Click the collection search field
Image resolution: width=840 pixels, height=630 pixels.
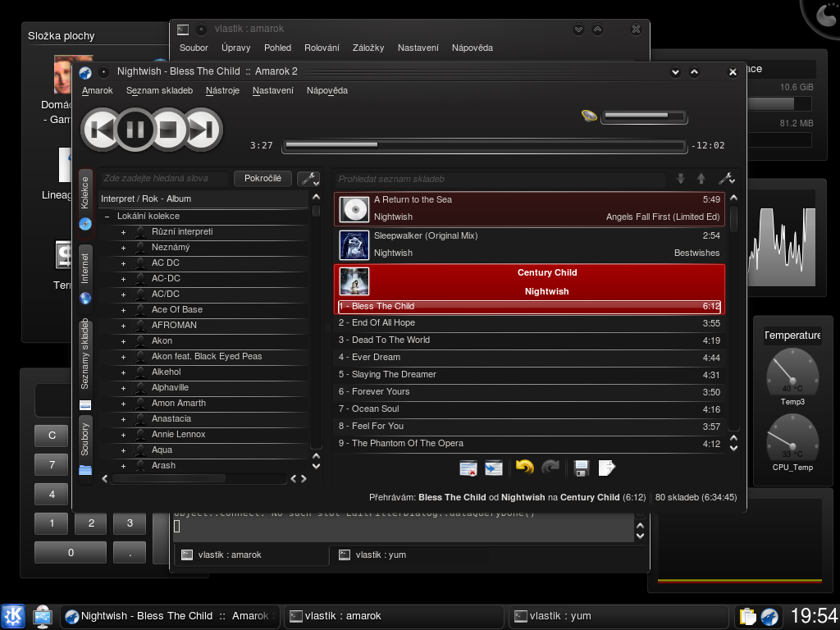click(x=165, y=178)
